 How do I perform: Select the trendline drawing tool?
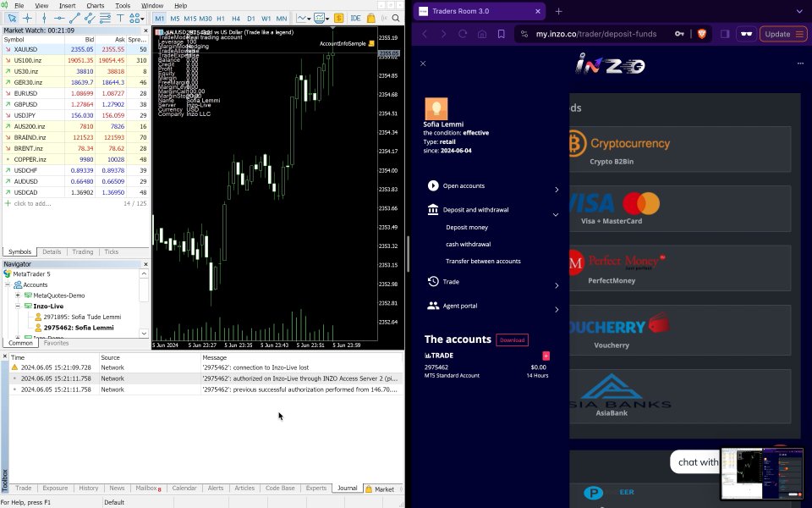[74, 18]
